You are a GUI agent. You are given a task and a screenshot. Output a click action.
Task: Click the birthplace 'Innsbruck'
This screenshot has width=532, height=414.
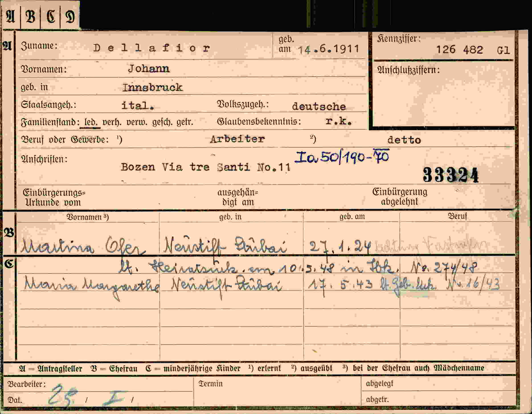(x=152, y=88)
